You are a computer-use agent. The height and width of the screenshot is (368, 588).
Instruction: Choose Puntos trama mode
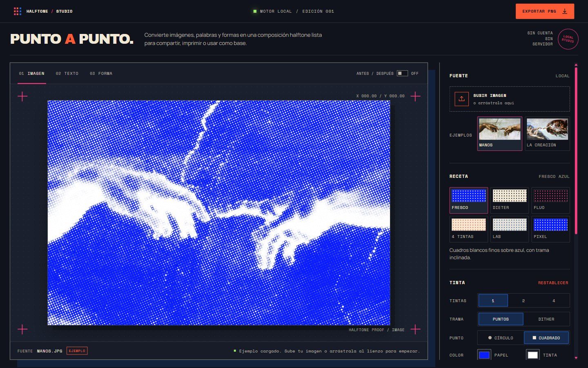[501, 319]
